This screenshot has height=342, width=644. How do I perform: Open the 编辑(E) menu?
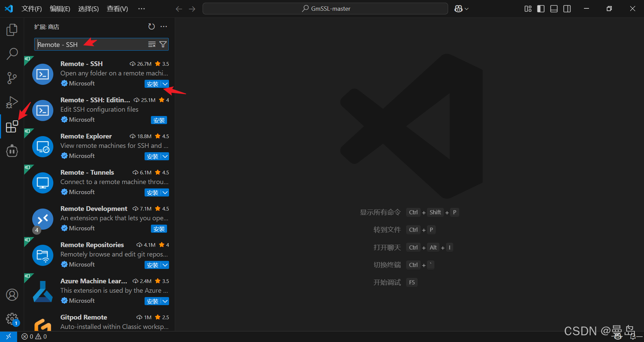point(60,9)
